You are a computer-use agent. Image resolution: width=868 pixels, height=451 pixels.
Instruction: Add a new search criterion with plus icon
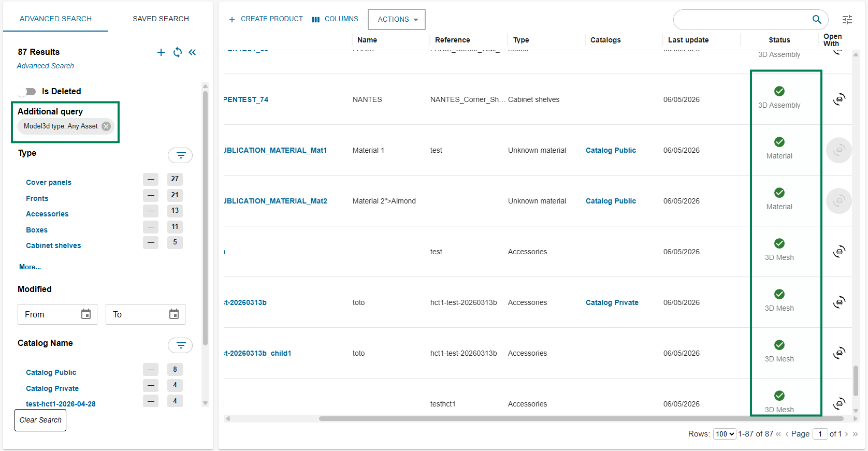pos(161,52)
